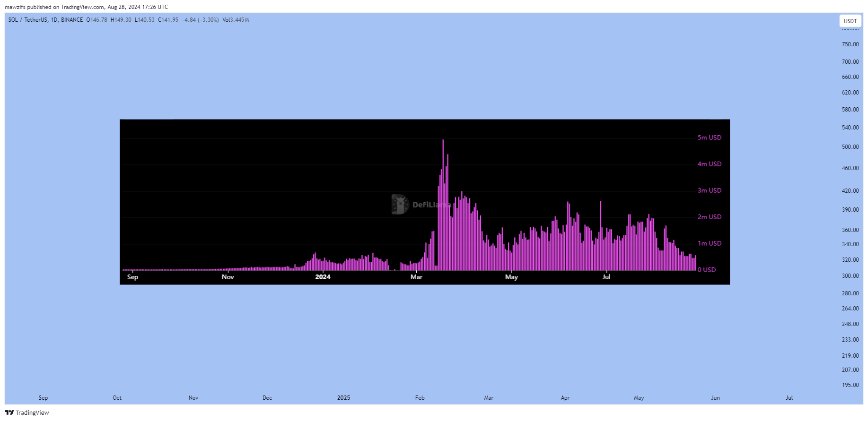This screenshot has width=868, height=421.
Task: Click the 207.00 price axis label
Action: (x=850, y=370)
